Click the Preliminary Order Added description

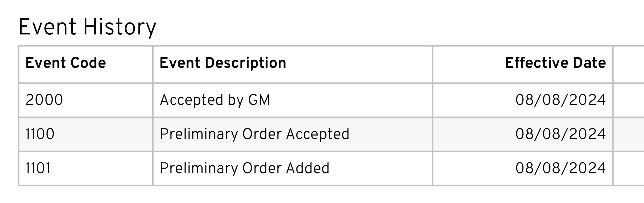pyautogui.click(x=244, y=168)
